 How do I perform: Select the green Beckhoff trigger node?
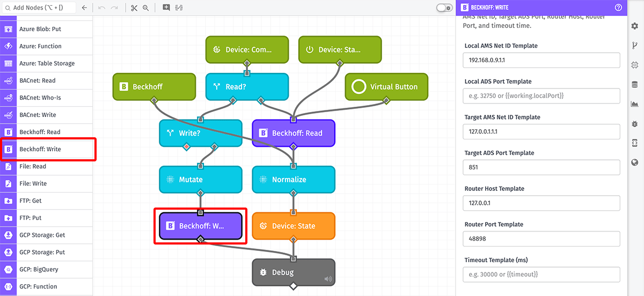(154, 86)
